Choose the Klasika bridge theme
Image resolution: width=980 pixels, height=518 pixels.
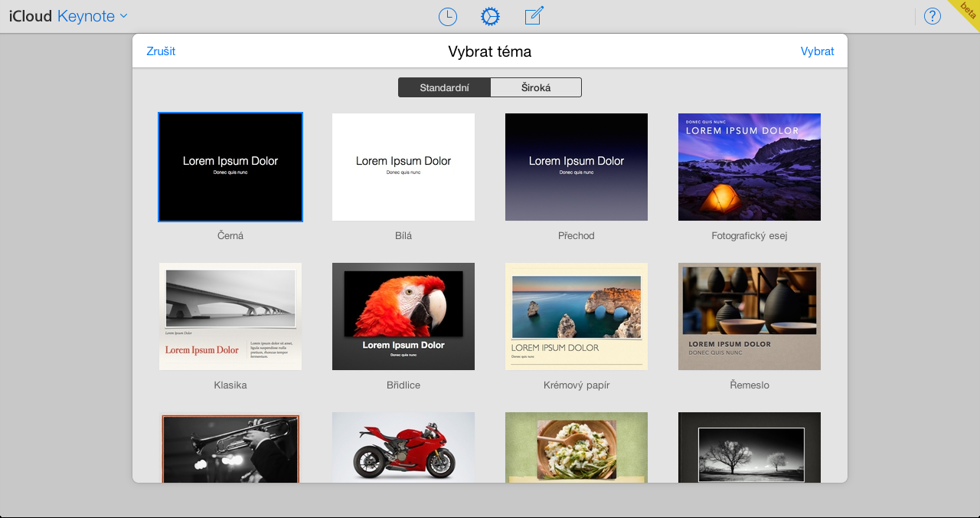click(230, 316)
